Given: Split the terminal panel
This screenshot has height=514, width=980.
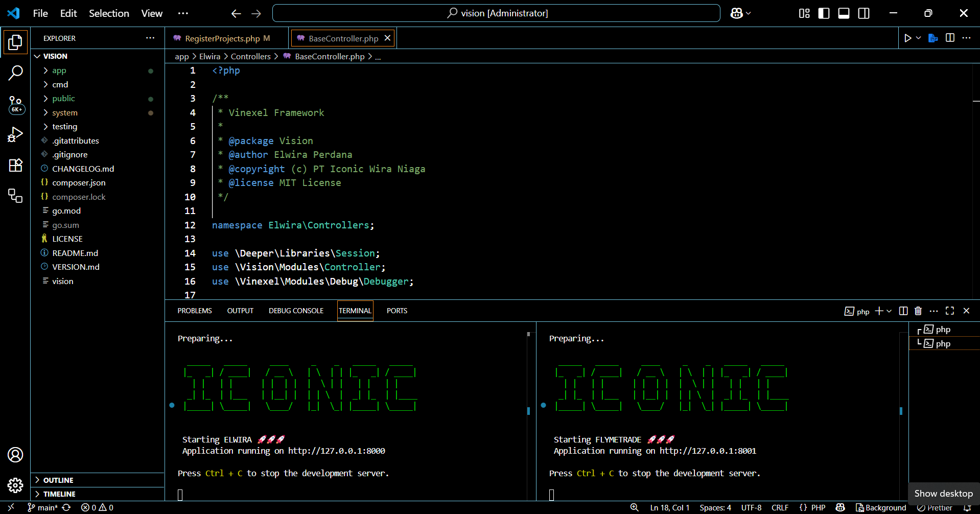Looking at the screenshot, I should pos(903,311).
